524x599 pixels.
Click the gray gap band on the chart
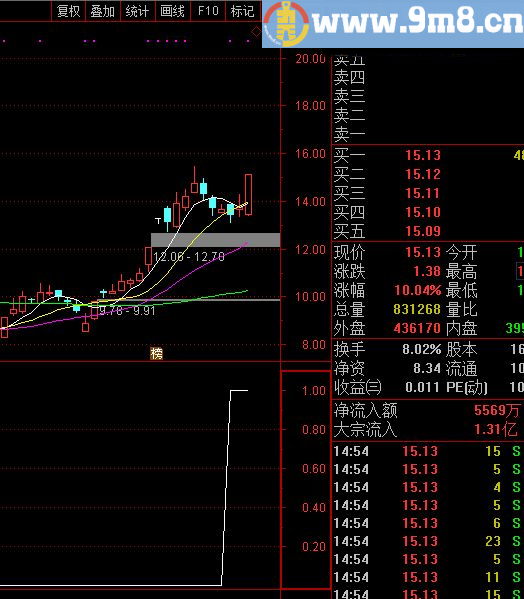point(215,240)
